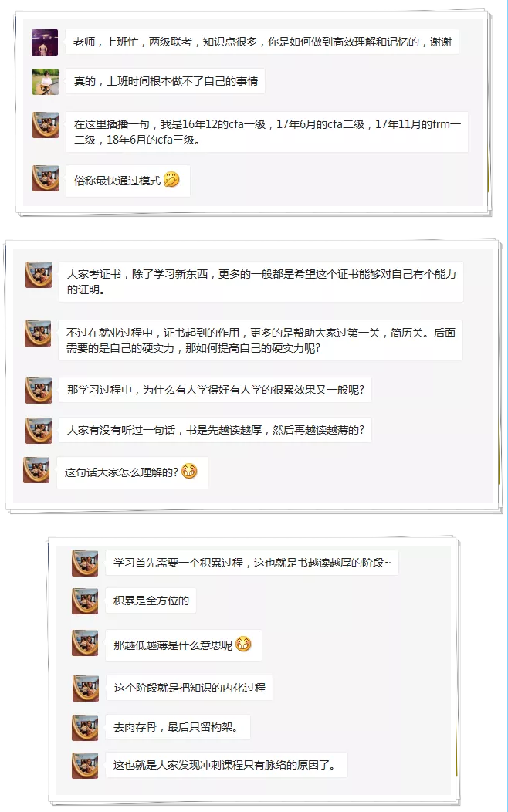Screen dimensions: 508x812
Task: Click avatar next to '积累是全方位的' message
Action: 85,601
